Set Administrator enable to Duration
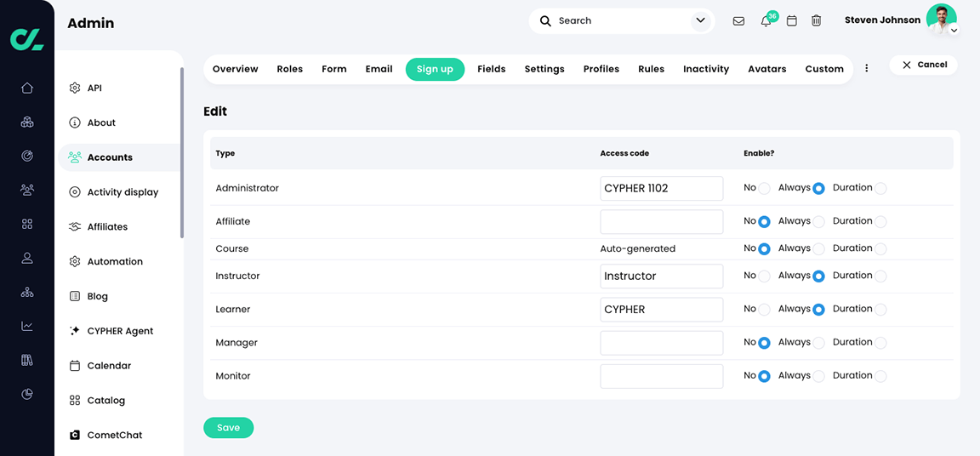This screenshot has width=980, height=456. coord(880,188)
